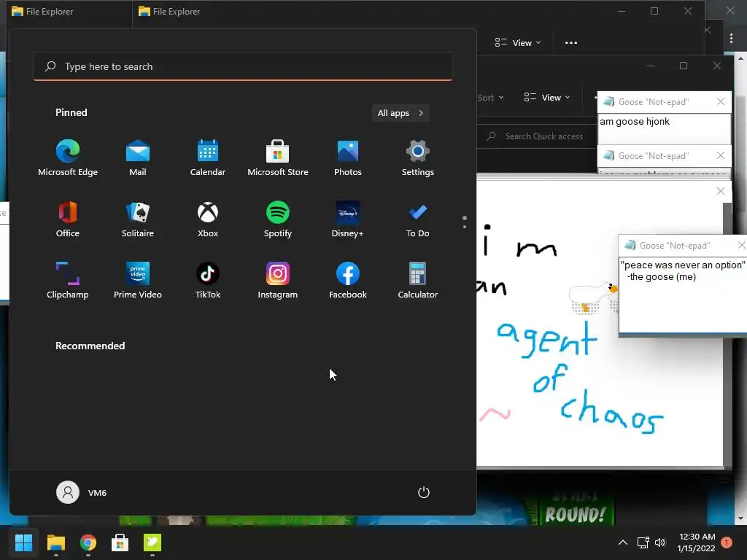Viewport: 747px width, 560px height.
Task: Click the Search Quick access field
Action: click(538, 136)
